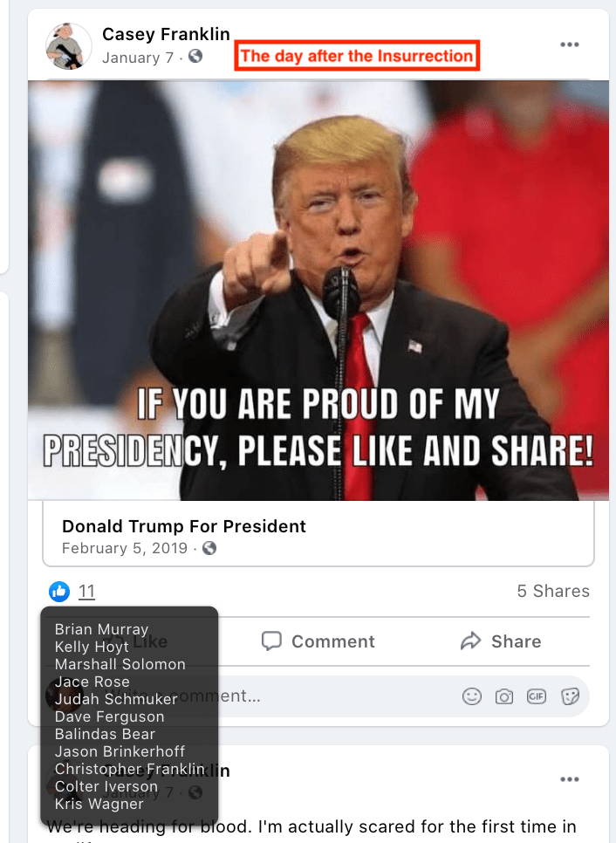This screenshot has width=616, height=843.
Task: Open Casey Franklin's profile picture
Action: click(69, 45)
